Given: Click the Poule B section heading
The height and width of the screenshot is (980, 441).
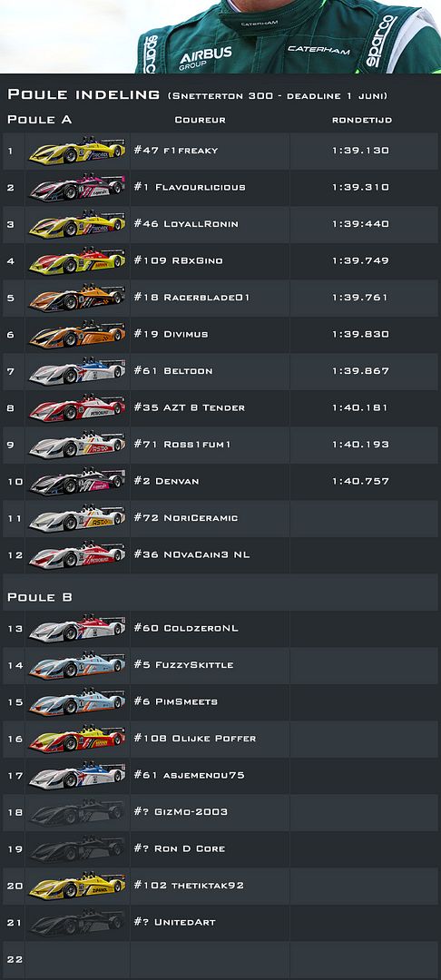Looking at the screenshot, I should click(x=39, y=597).
